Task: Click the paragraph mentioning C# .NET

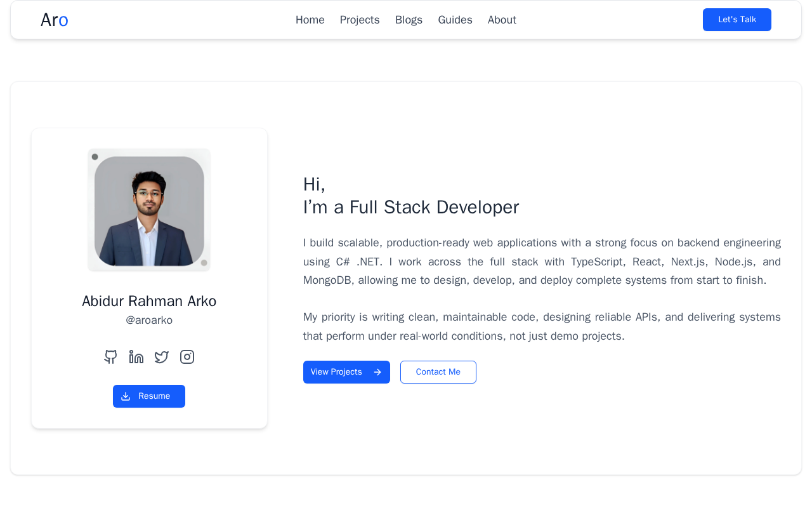Action: pos(542,262)
